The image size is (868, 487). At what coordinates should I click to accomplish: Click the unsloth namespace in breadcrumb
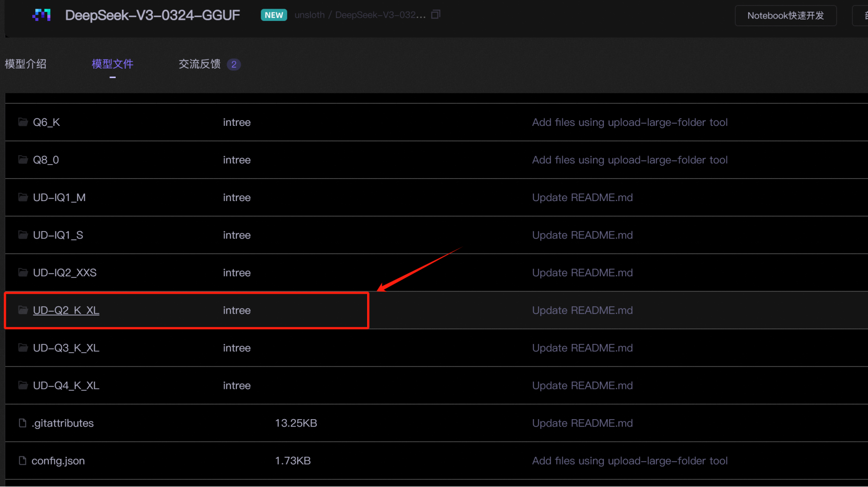tap(310, 15)
